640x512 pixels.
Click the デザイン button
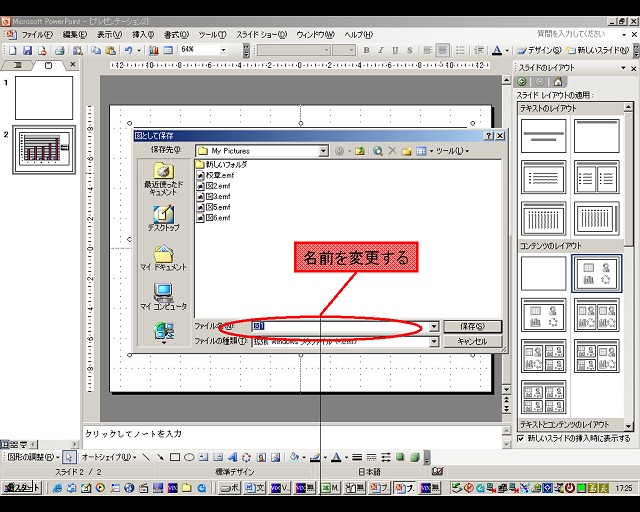tap(539, 50)
